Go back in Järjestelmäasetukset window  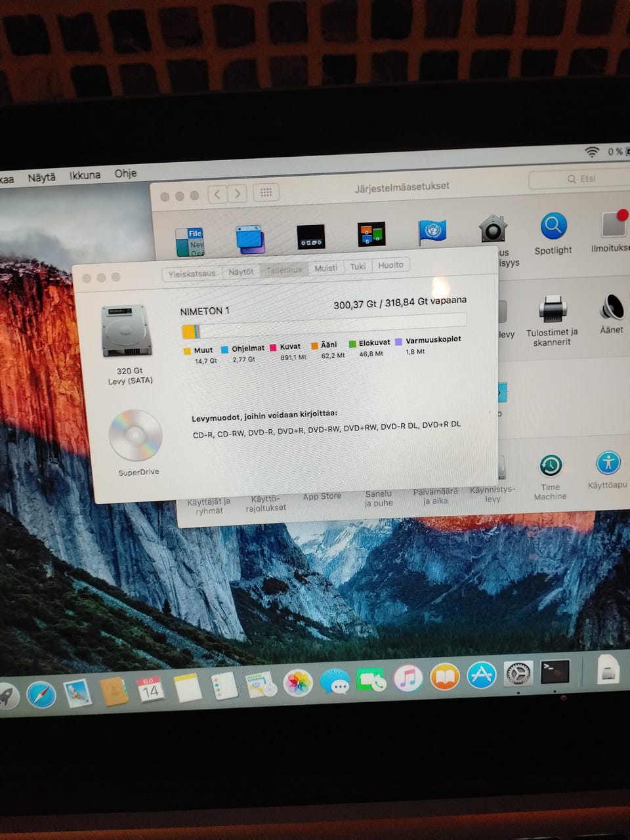point(217,194)
